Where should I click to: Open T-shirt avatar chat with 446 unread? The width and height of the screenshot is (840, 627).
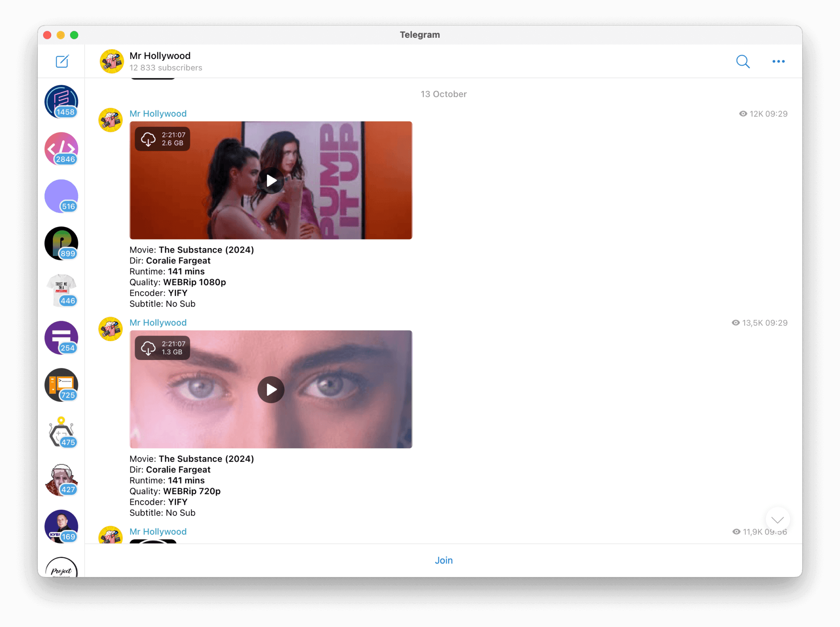point(61,290)
